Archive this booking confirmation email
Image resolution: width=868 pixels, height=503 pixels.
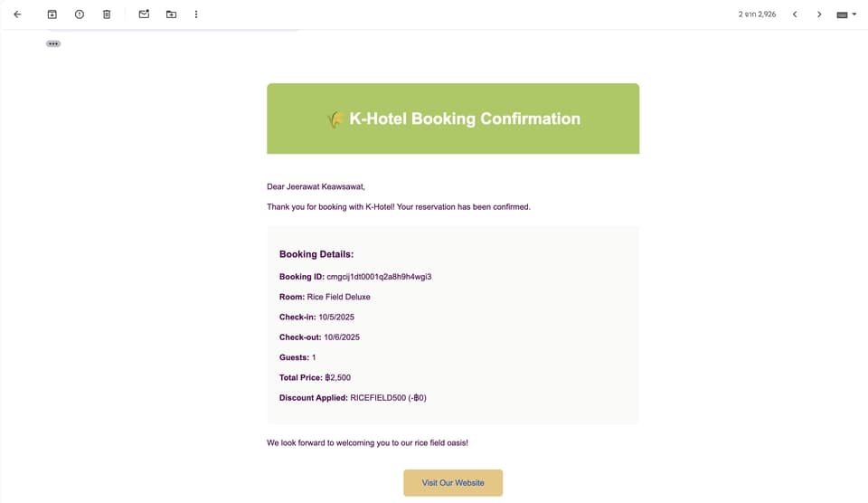tap(52, 14)
